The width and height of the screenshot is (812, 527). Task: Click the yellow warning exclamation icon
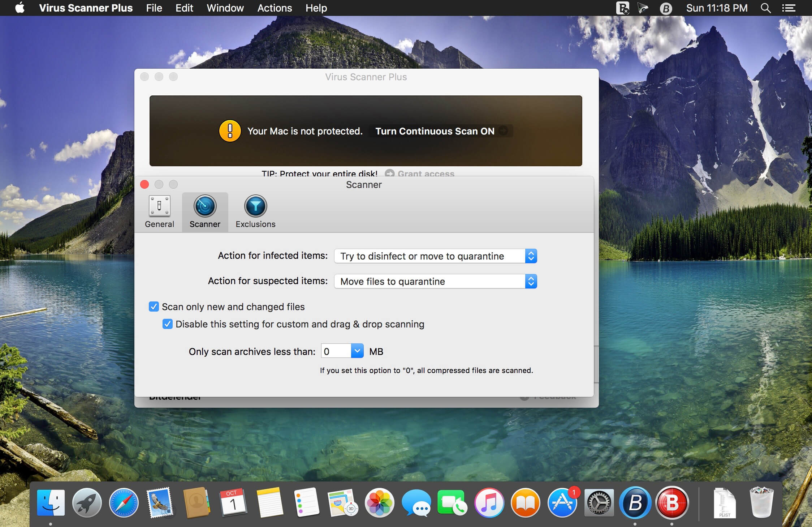click(x=230, y=131)
